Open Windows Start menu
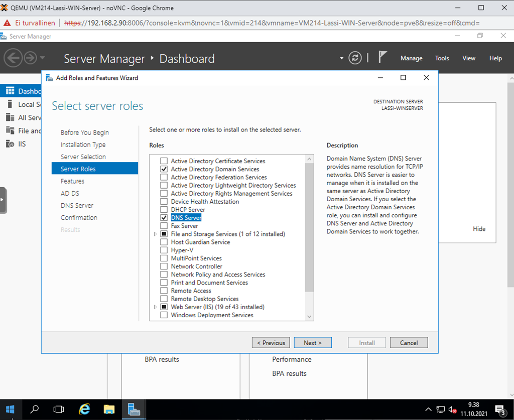The height and width of the screenshot is (420, 514). click(x=10, y=409)
